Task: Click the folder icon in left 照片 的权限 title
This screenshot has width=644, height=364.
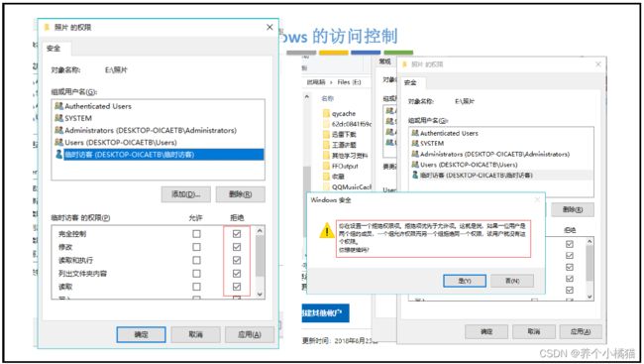Action: click(x=47, y=27)
